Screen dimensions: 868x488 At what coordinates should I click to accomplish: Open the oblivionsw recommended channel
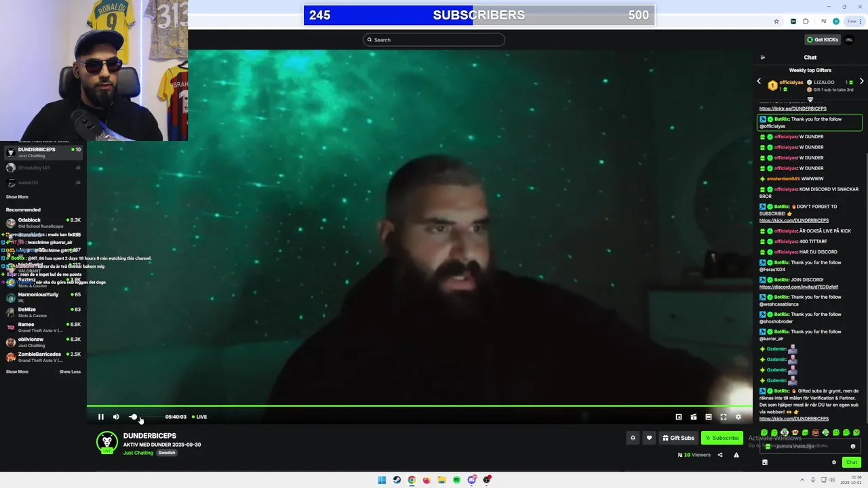tap(43, 342)
